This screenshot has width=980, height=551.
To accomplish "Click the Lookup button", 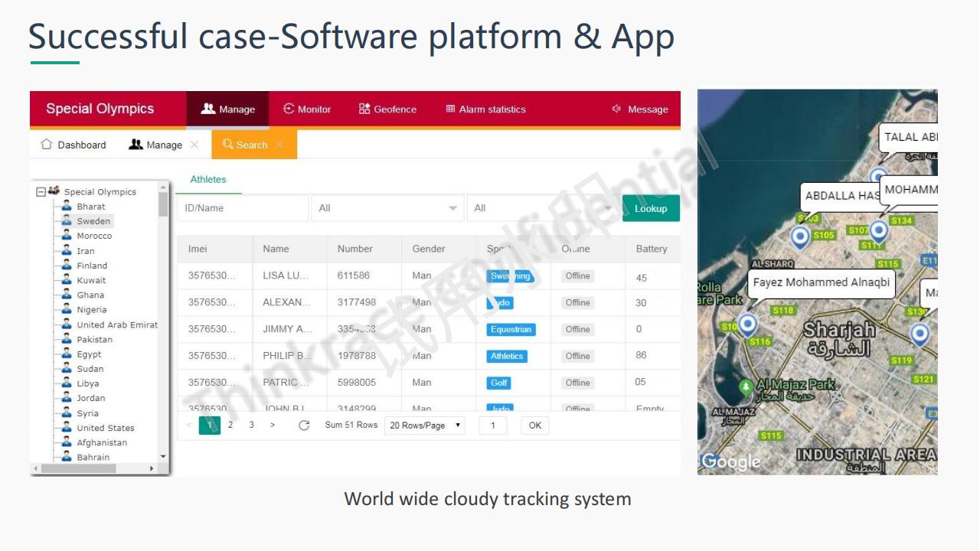I will pyautogui.click(x=651, y=207).
